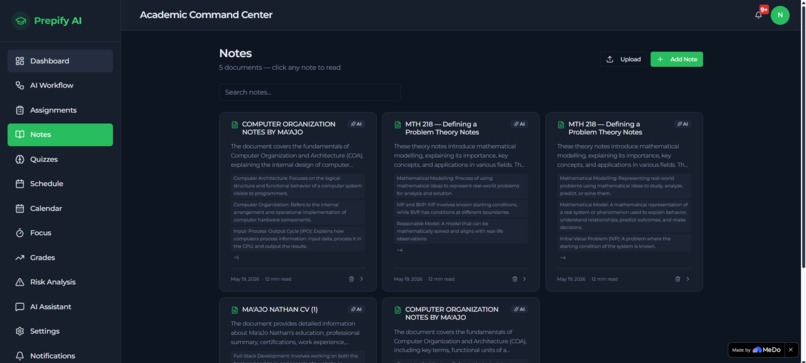Image resolution: width=806 pixels, height=363 pixels.
Task: Click AI badge on MTH 218 Reasonable Model card
Action: pos(519,124)
